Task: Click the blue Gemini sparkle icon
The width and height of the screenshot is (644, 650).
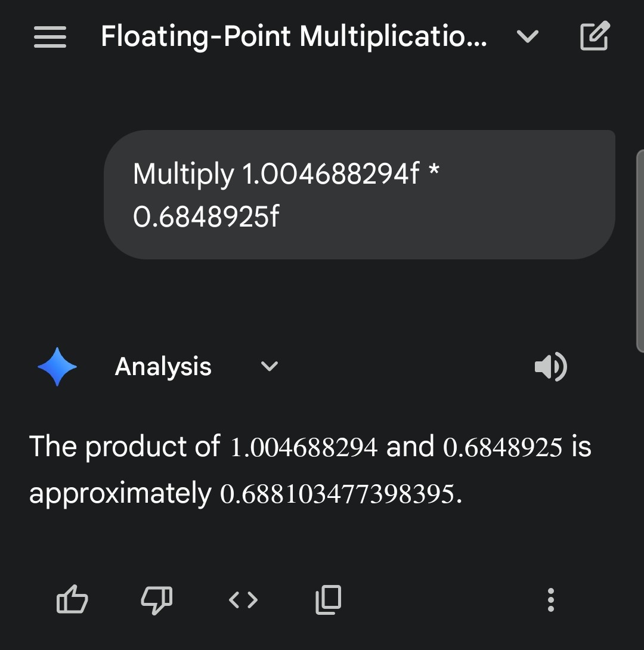Action: tap(57, 366)
